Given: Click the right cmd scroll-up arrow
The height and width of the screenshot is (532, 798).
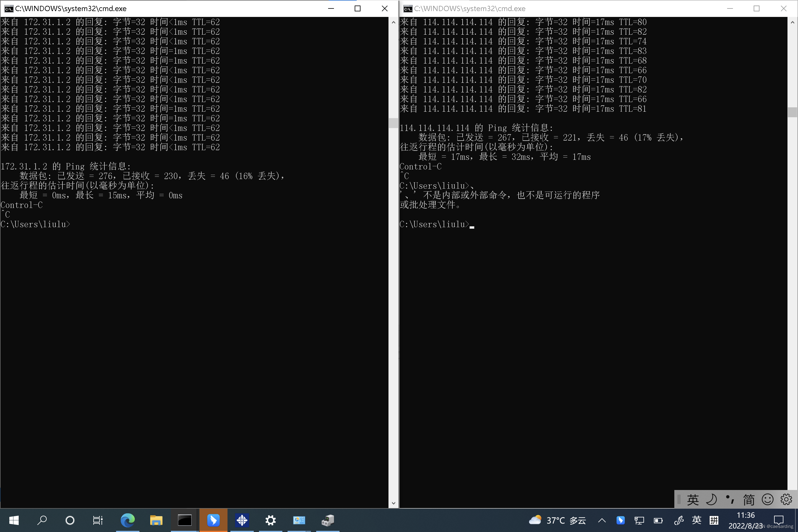Looking at the screenshot, I should tap(792, 22).
